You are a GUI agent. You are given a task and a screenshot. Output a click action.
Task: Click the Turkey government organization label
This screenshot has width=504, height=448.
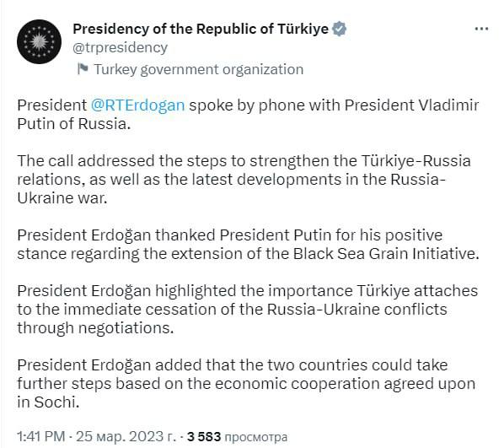pyautogui.click(x=199, y=69)
